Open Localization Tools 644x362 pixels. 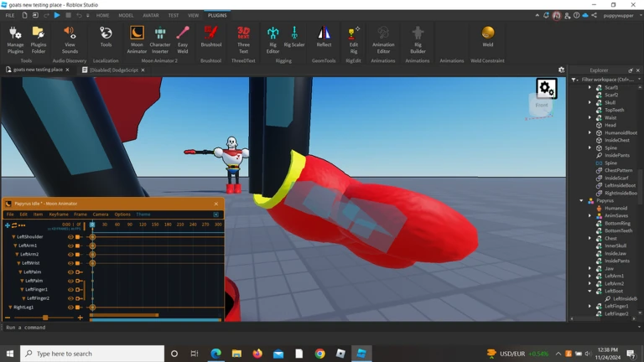pos(106,37)
